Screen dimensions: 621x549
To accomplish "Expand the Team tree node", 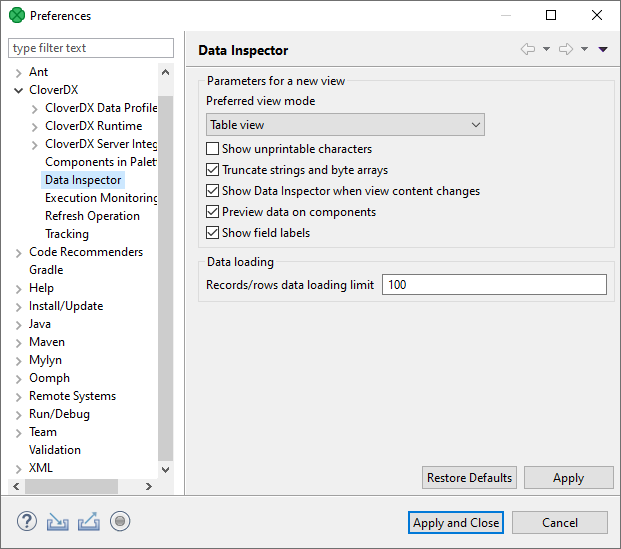I will (19, 433).
